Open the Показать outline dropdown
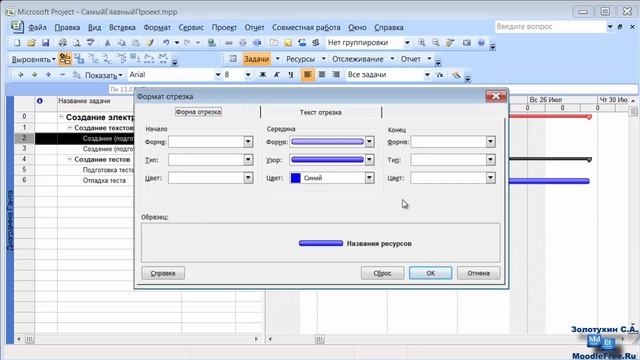Image resolution: width=640 pixels, height=360 pixels. (x=104, y=75)
